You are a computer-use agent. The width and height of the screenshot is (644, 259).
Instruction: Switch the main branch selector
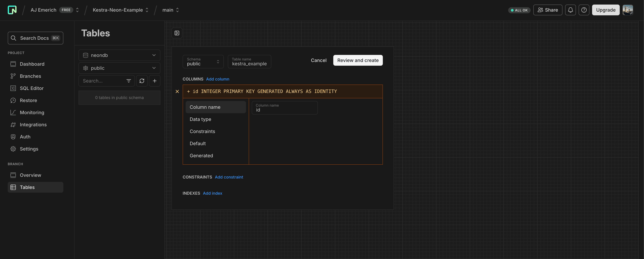pos(171,10)
